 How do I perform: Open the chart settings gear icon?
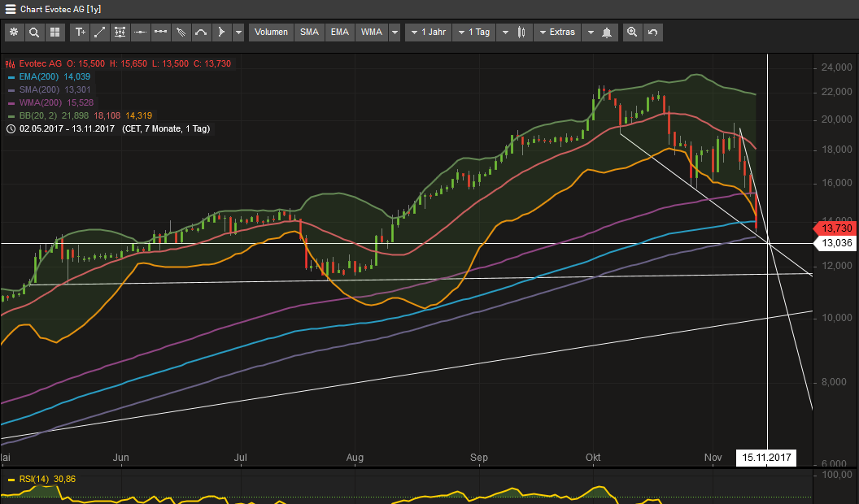coord(14,33)
